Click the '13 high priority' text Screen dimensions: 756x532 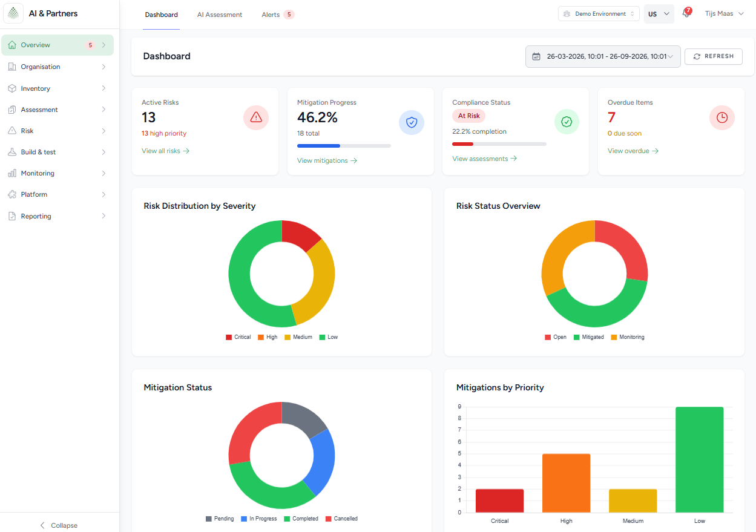164,133
